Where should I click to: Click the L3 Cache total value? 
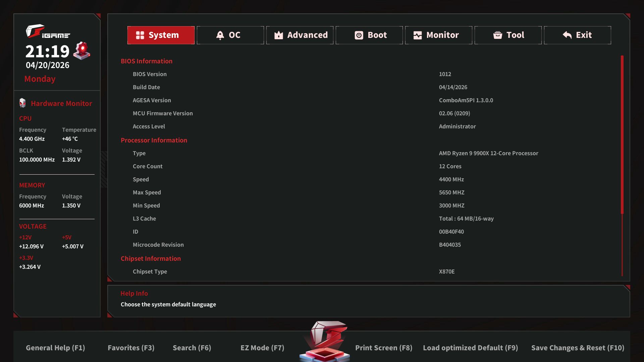tap(466, 219)
